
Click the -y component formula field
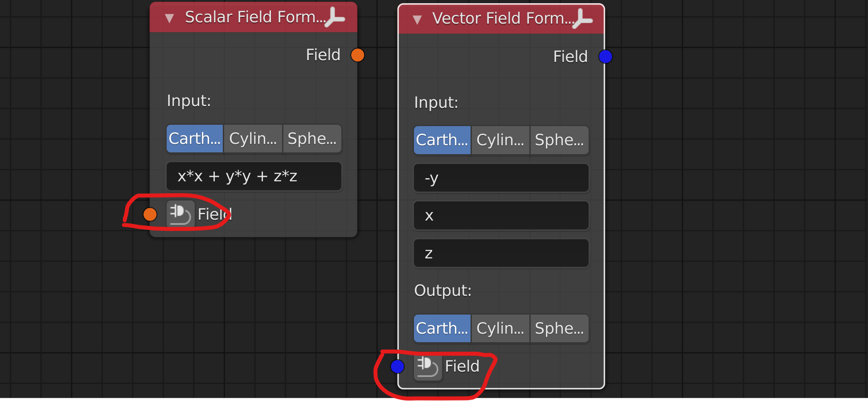coord(501,178)
